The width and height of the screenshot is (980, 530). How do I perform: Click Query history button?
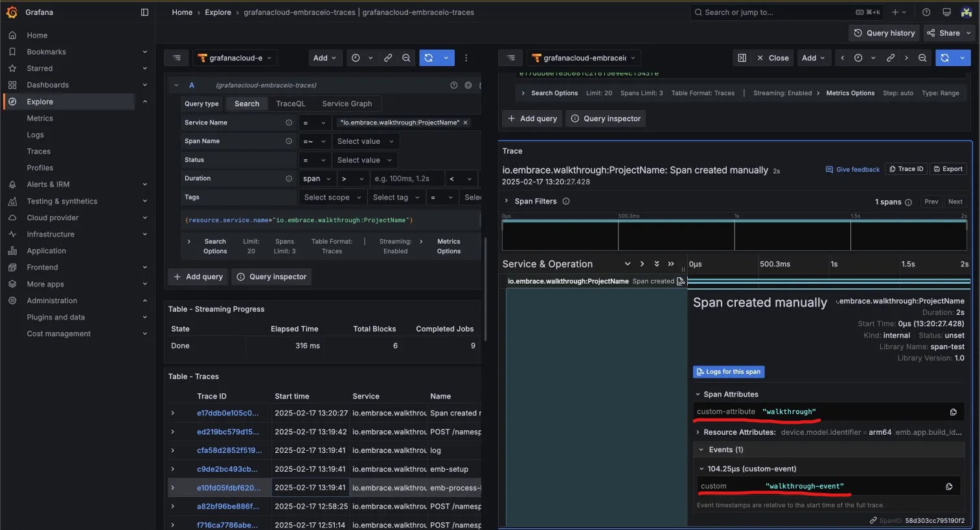point(884,33)
